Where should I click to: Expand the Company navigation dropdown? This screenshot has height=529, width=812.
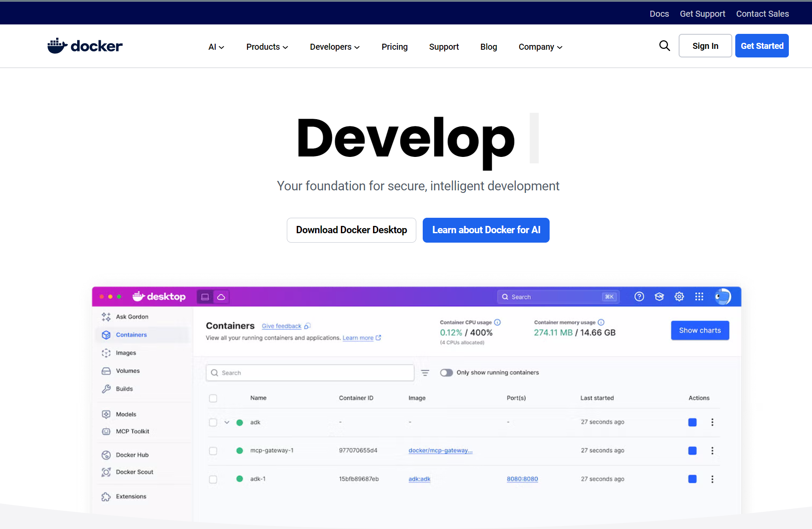540,47
